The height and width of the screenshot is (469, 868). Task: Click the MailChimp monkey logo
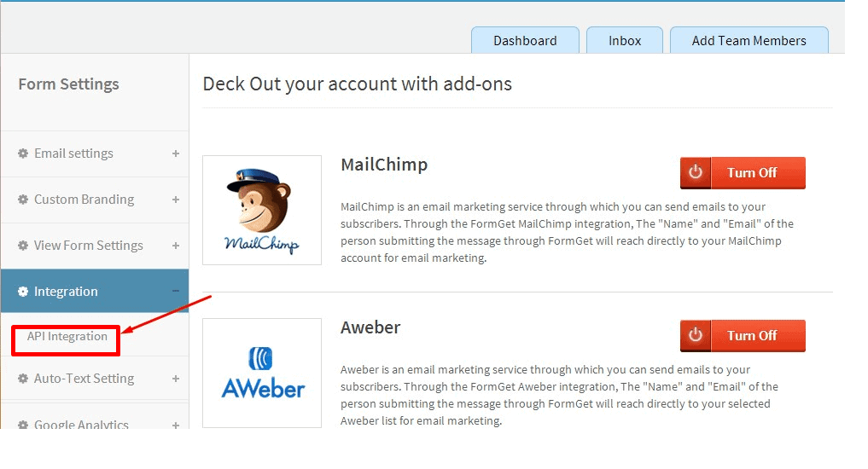[262, 210]
